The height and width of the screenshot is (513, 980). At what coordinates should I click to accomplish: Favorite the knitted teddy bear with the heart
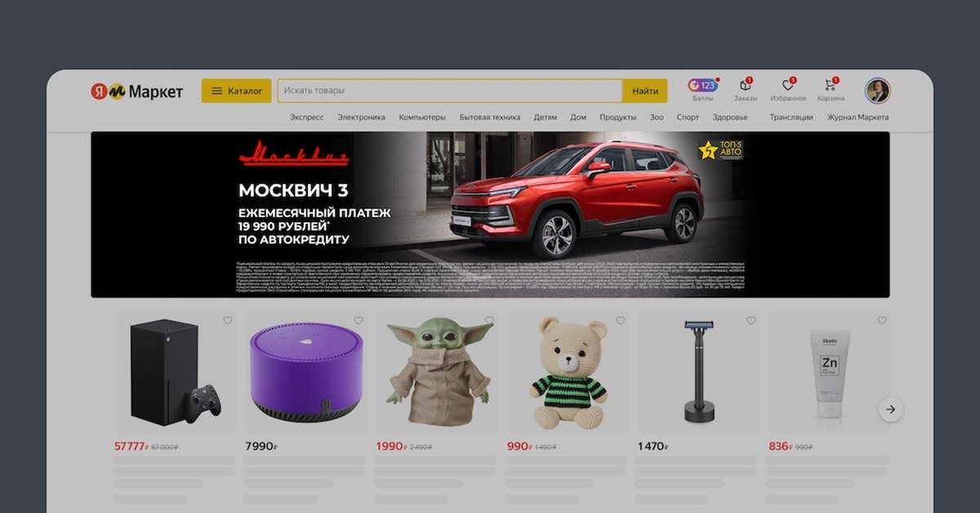pyautogui.click(x=620, y=320)
